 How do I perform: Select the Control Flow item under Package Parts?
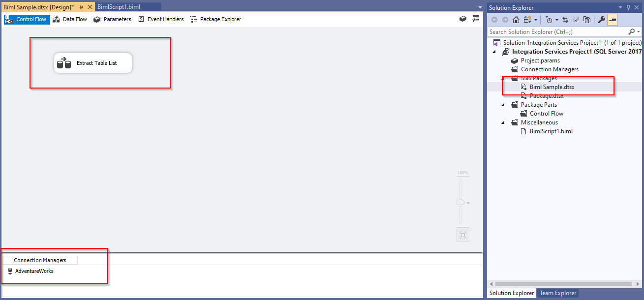(x=547, y=114)
